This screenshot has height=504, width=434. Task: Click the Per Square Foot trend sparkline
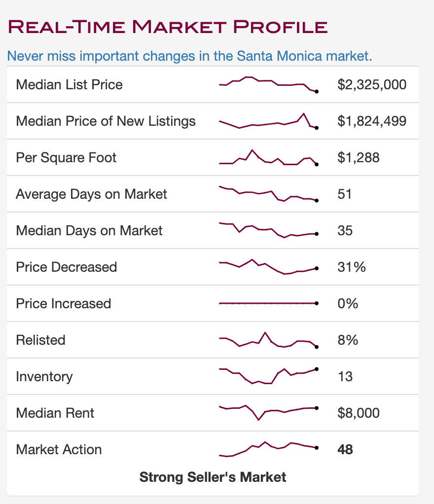pos(268,158)
